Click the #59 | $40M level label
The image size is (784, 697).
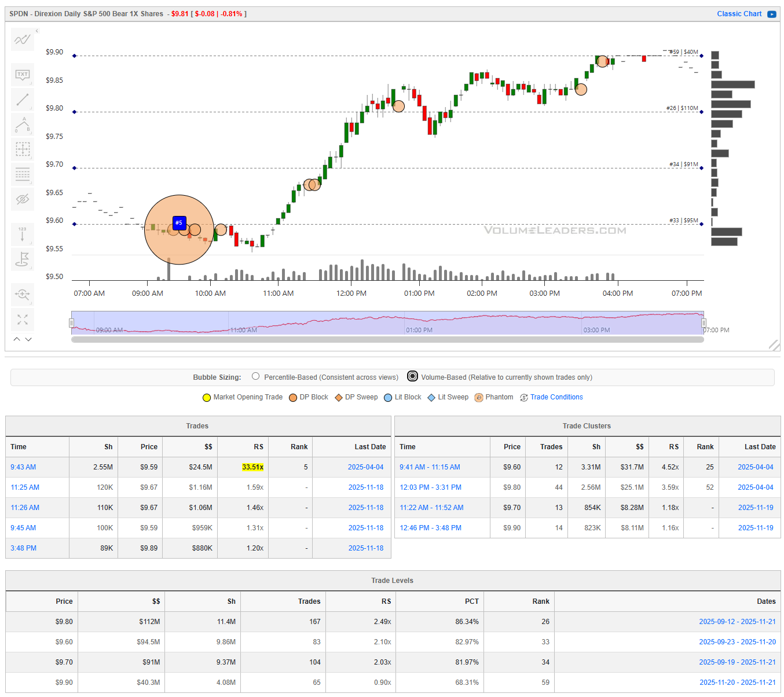click(684, 52)
